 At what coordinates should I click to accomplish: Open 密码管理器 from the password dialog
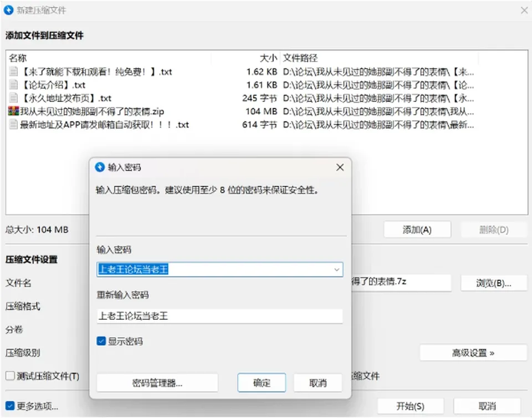tap(157, 383)
